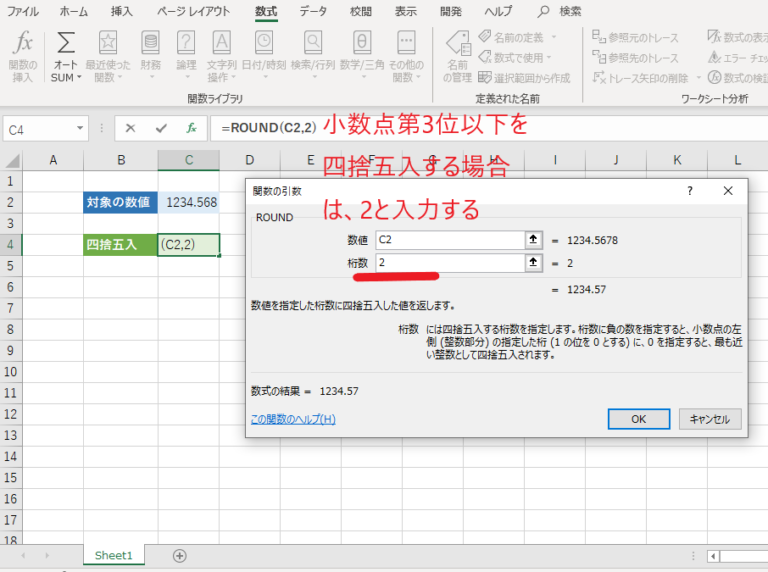Click the キャンセル button
The width and height of the screenshot is (768, 572).
click(710, 419)
